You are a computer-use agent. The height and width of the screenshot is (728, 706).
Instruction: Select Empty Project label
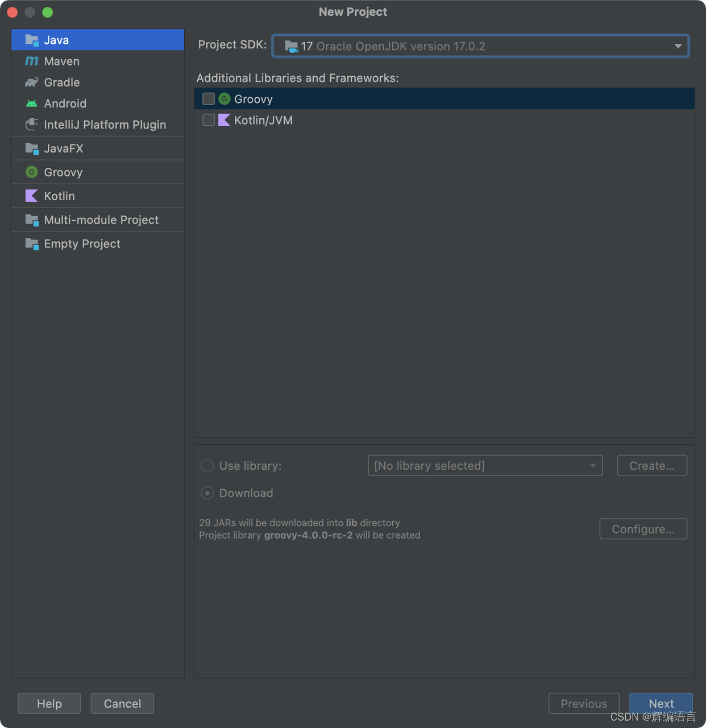click(82, 243)
